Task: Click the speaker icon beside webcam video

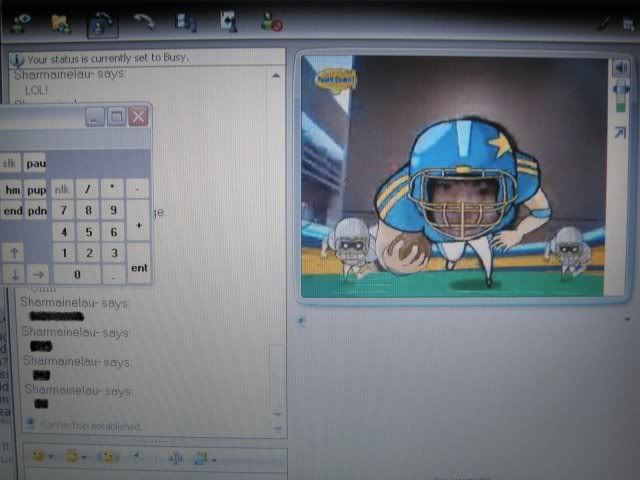Action: pos(620,69)
